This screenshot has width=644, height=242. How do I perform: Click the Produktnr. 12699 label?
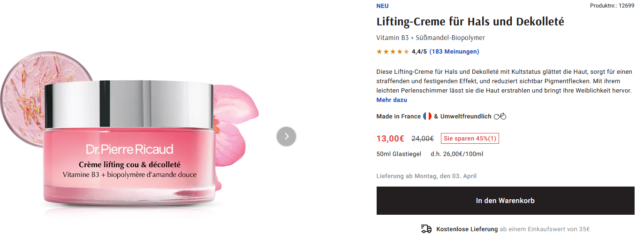[x=612, y=6]
